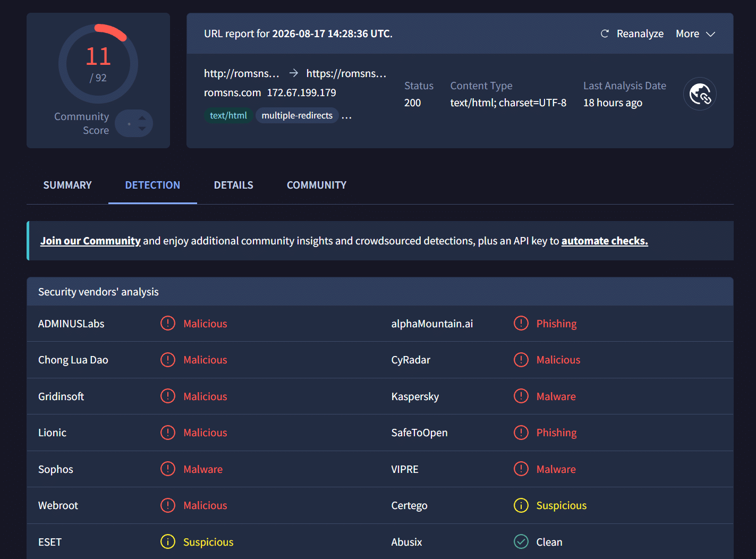Select the Chong Lua Dao vendor name
Screen dimensions: 756x559
coord(73,360)
